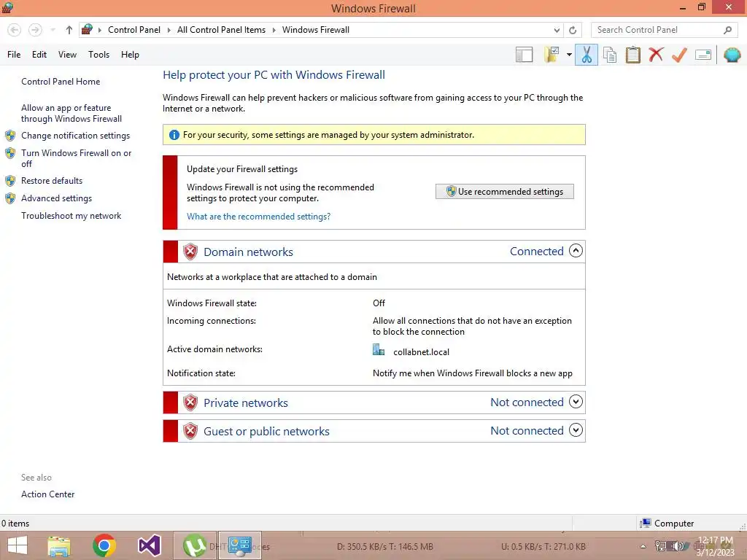
Task: Click the volume speaker tray icon
Action: click(x=678, y=546)
